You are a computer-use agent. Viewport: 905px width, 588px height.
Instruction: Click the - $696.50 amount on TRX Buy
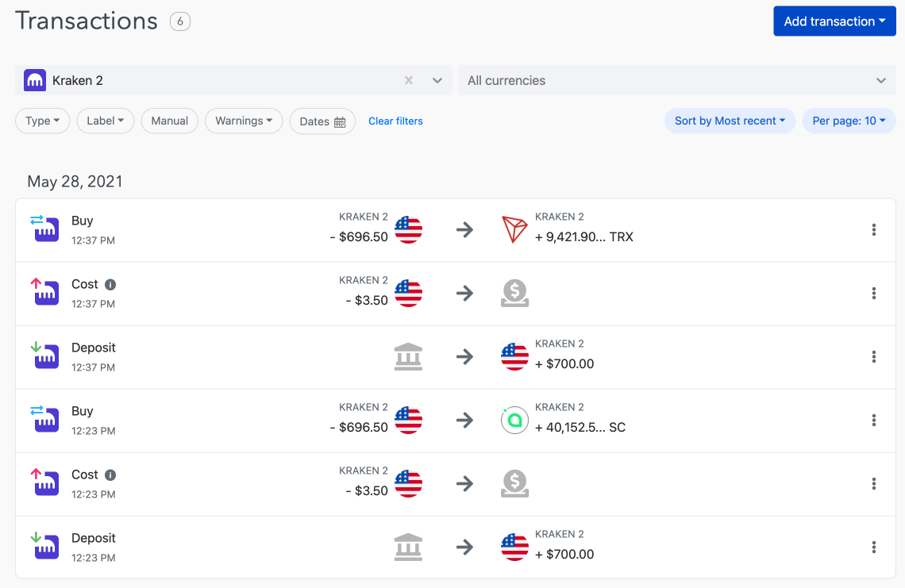click(359, 237)
